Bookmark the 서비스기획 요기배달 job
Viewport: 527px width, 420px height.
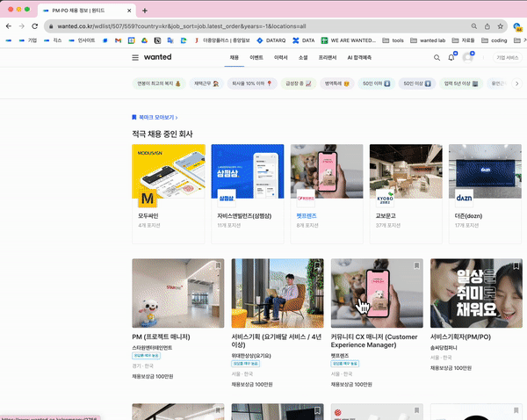317,265
